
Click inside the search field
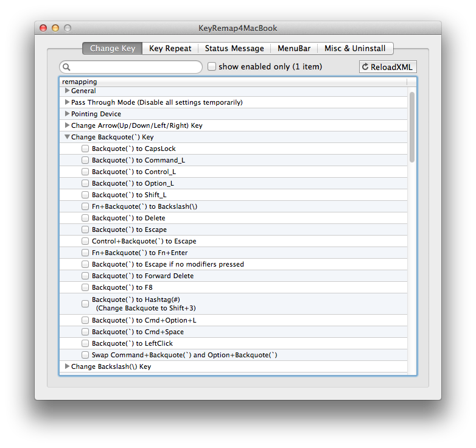131,67
